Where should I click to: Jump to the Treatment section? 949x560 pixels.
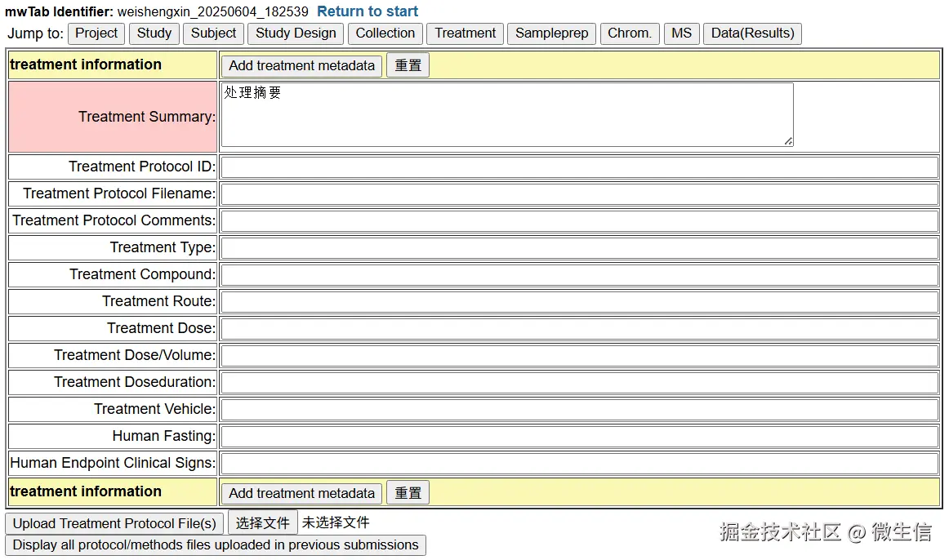pos(465,33)
